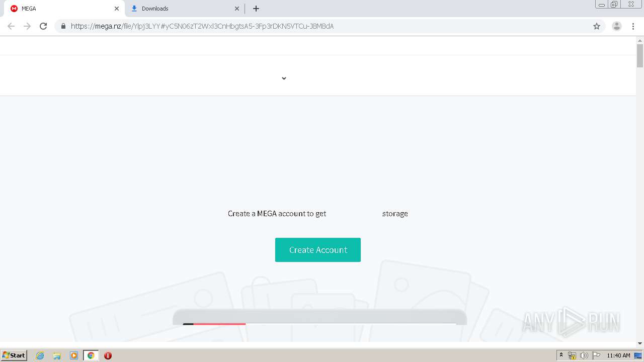Click 'Create a MEGA account to get' text

(277, 214)
